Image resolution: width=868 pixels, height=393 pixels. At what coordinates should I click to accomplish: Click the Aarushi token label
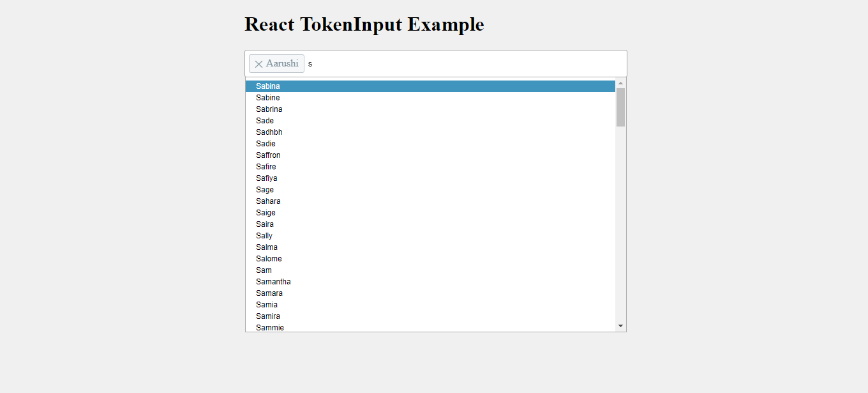tap(282, 64)
